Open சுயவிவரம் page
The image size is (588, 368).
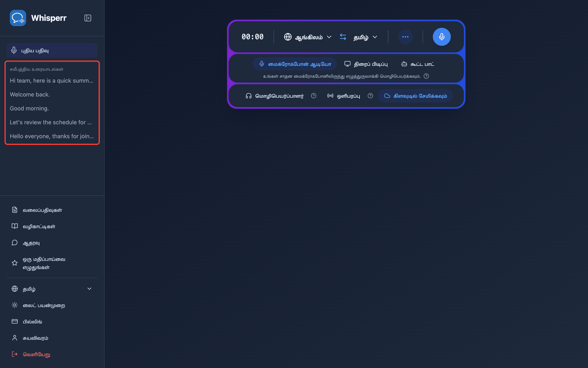coord(52,337)
